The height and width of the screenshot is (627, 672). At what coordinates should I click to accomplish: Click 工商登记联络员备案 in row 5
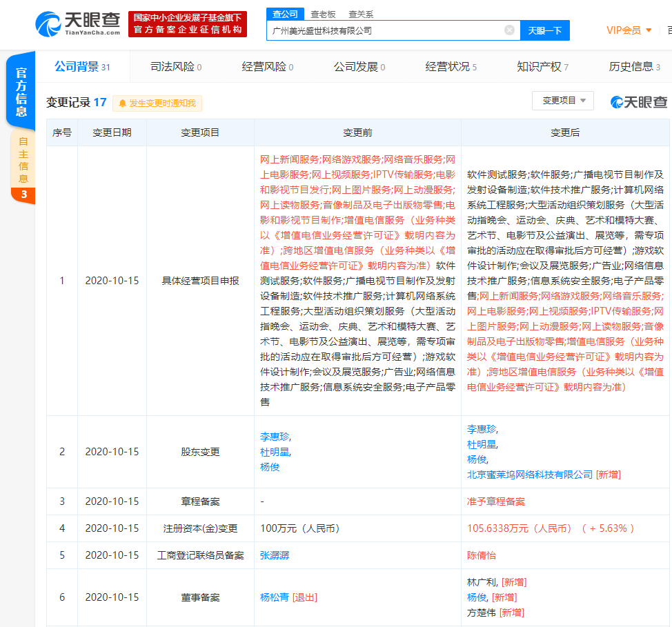pyautogui.click(x=200, y=555)
